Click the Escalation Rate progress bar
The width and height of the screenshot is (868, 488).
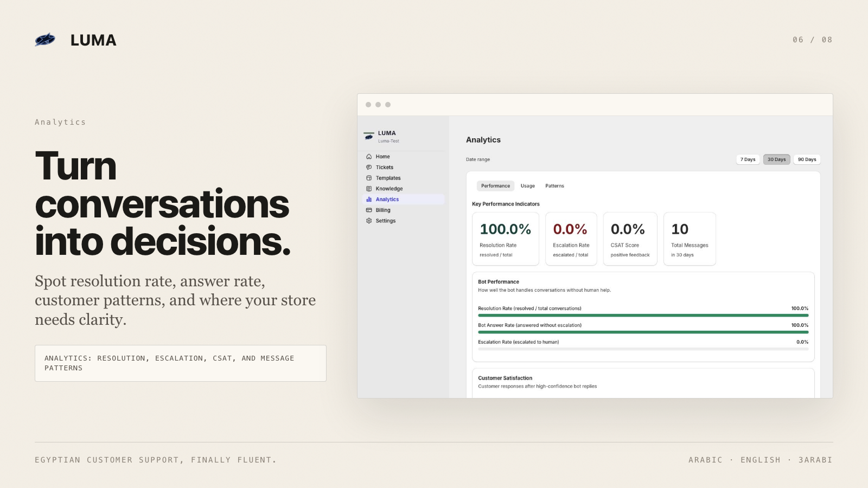643,349
